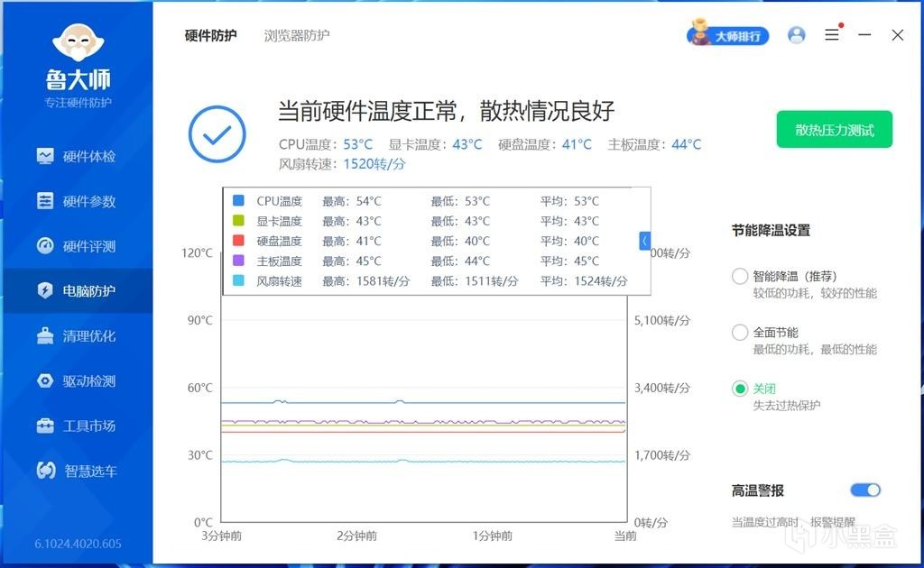This screenshot has height=568, width=924.
Task: Select the 全面节能 radio option
Action: [740, 332]
